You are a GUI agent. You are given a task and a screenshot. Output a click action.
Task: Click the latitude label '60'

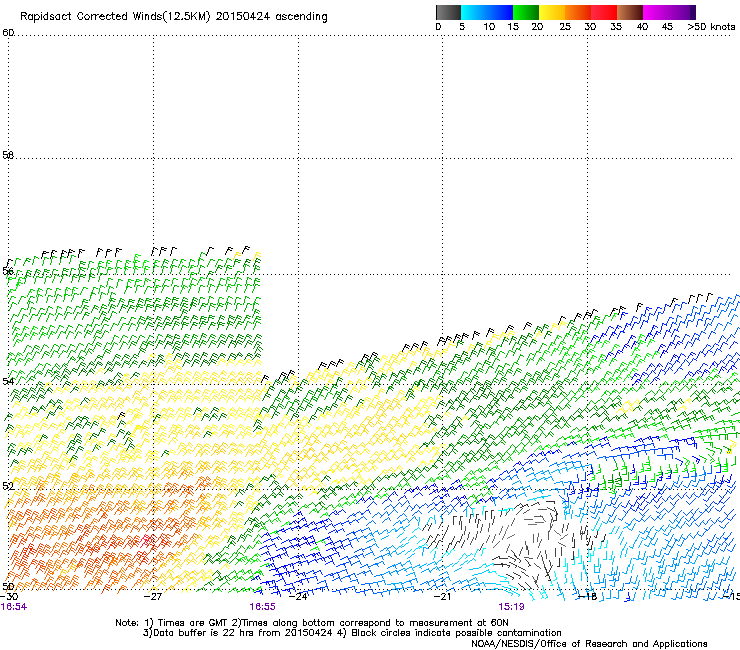pyautogui.click(x=8, y=33)
